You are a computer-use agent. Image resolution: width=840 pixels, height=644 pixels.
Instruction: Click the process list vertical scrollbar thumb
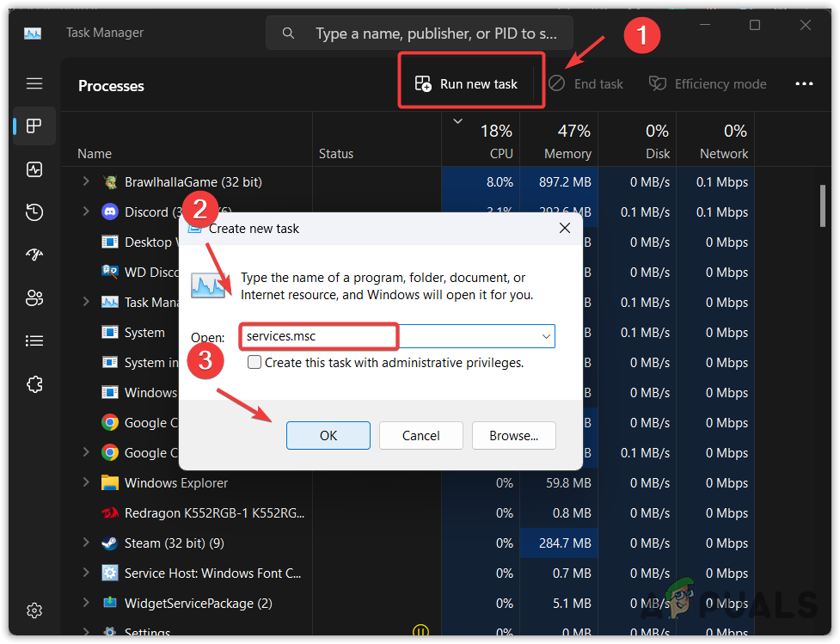tap(822, 206)
